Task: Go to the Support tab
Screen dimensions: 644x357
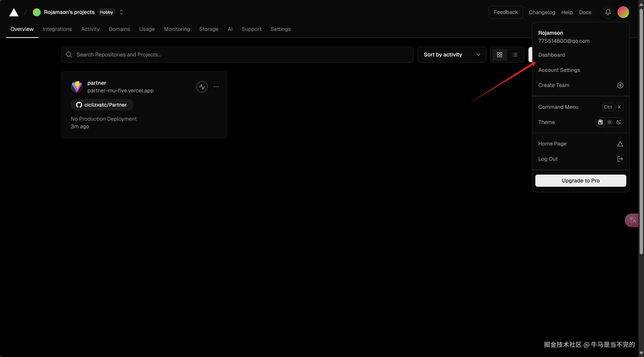Action: (251, 29)
